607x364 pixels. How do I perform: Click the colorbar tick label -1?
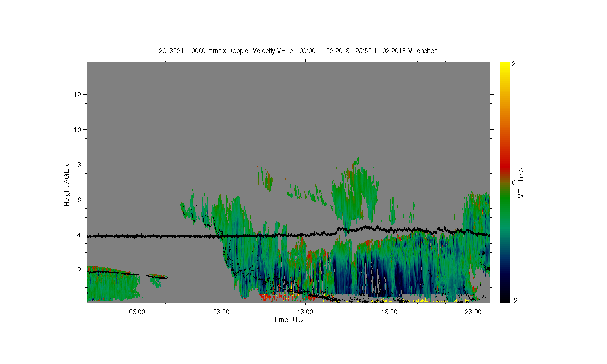click(x=514, y=243)
